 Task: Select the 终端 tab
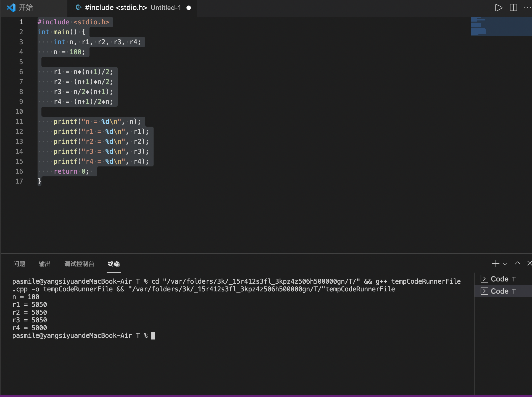(114, 264)
